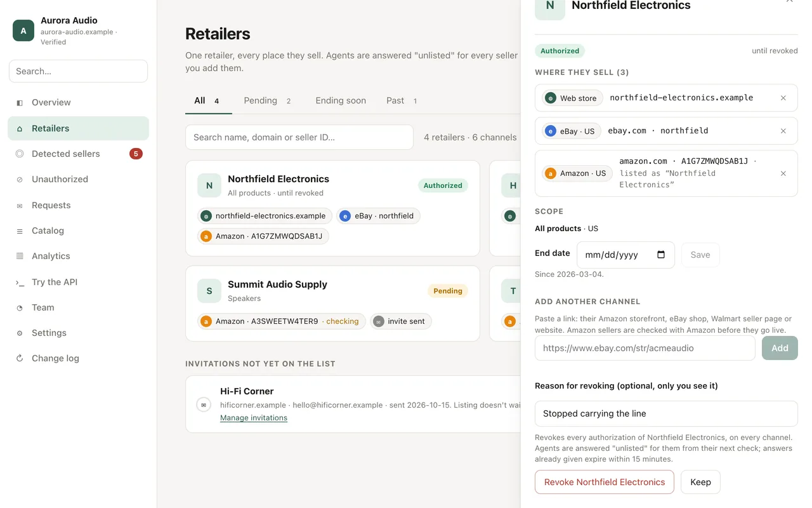Click the Keep button

point(700,482)
